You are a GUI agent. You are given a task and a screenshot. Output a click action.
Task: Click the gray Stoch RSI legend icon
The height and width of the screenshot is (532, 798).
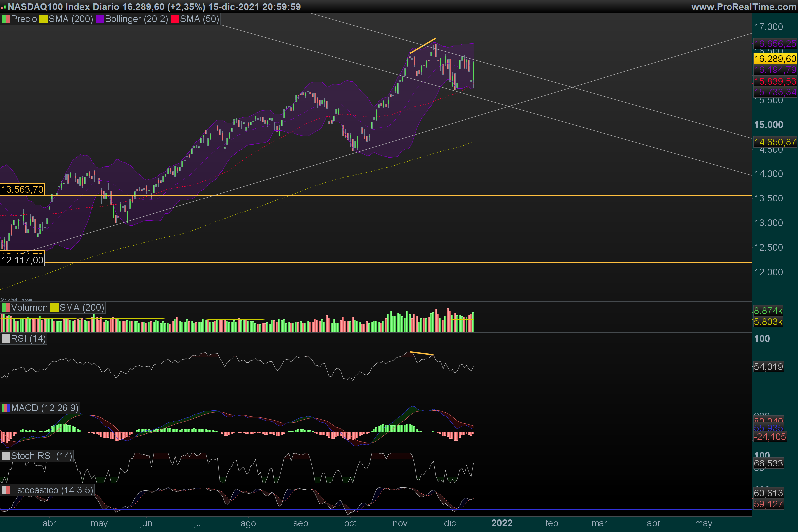tap(6, 456)
